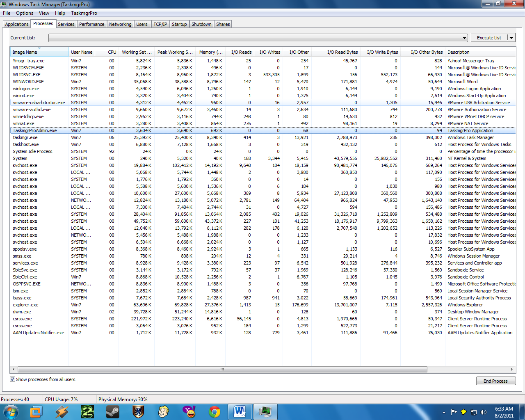Select the TaskmgrProAdmin.exe process
This screenshot has height=420, width=525.
tap(263, 130)
